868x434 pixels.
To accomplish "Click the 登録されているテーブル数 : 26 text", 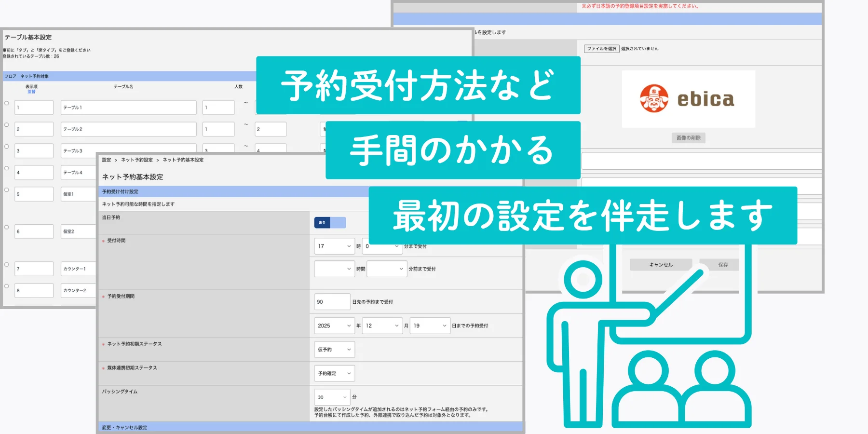I will tap(31, 56).
